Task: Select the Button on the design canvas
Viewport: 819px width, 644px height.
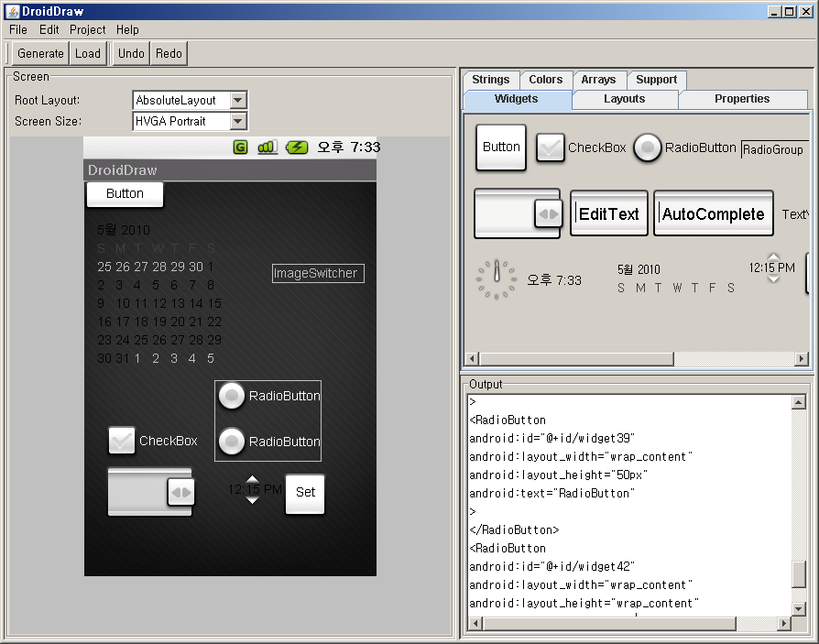Action: pos(125,194)
